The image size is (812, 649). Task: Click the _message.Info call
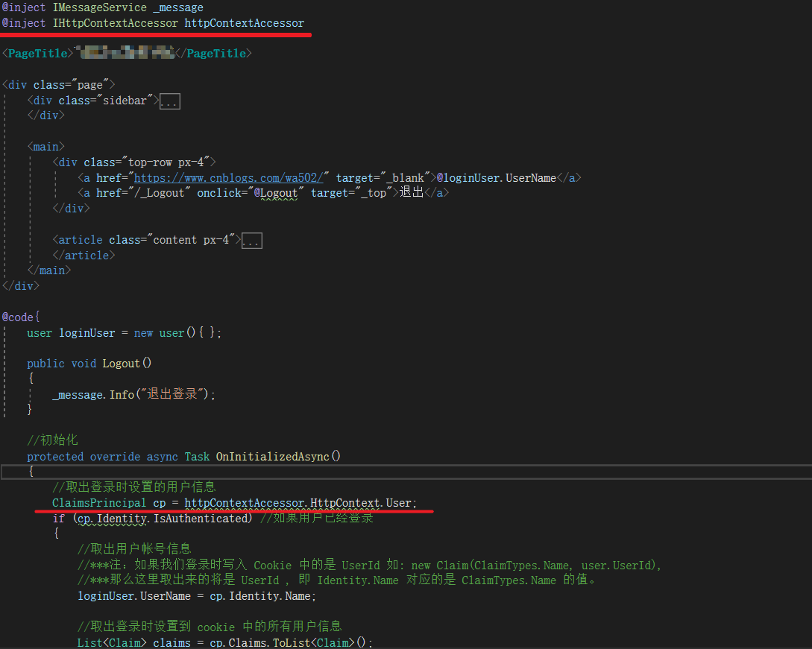pos(93,394)
